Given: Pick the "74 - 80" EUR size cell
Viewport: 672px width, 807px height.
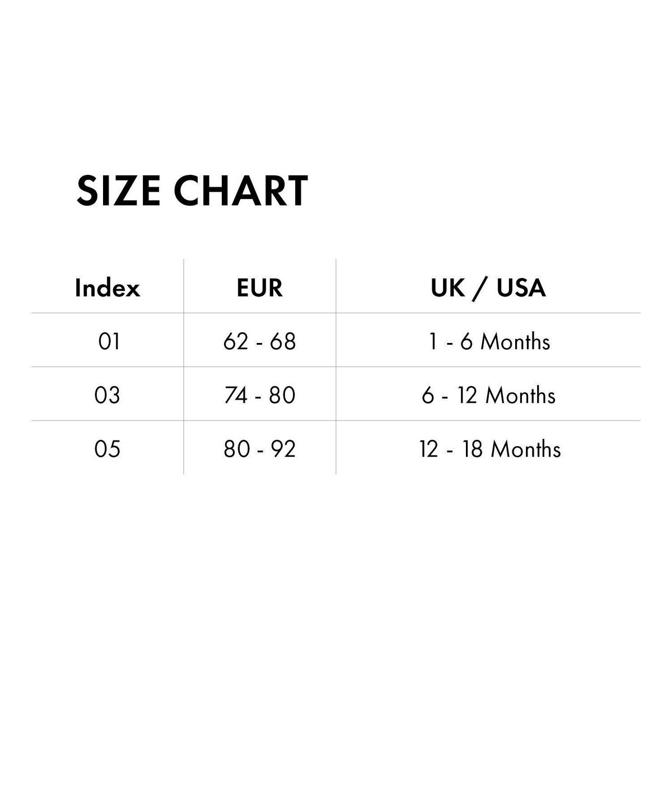Looking at the screenshot, I should [260, 395].
